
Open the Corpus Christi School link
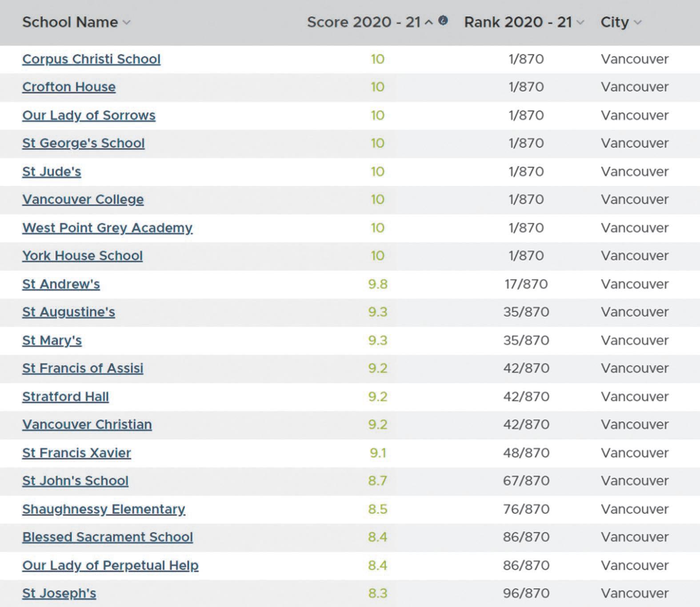pyautogui.click(x=91, y=59)
